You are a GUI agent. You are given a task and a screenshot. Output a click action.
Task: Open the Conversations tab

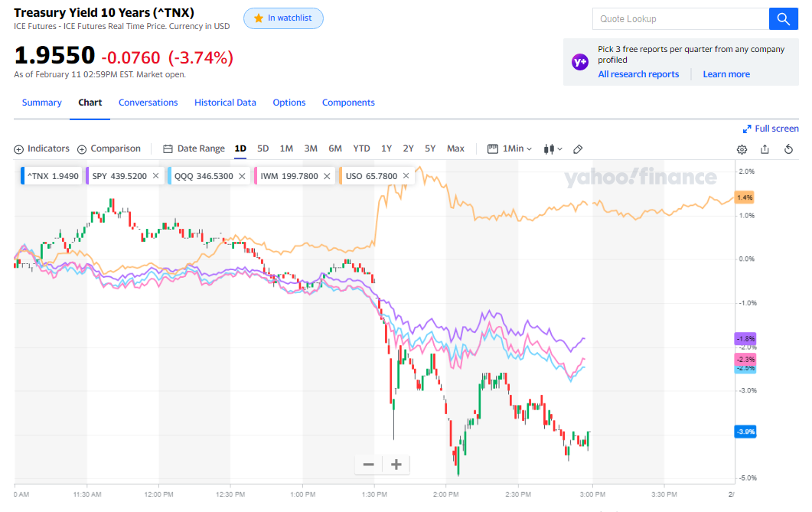(x=148, y=103)
